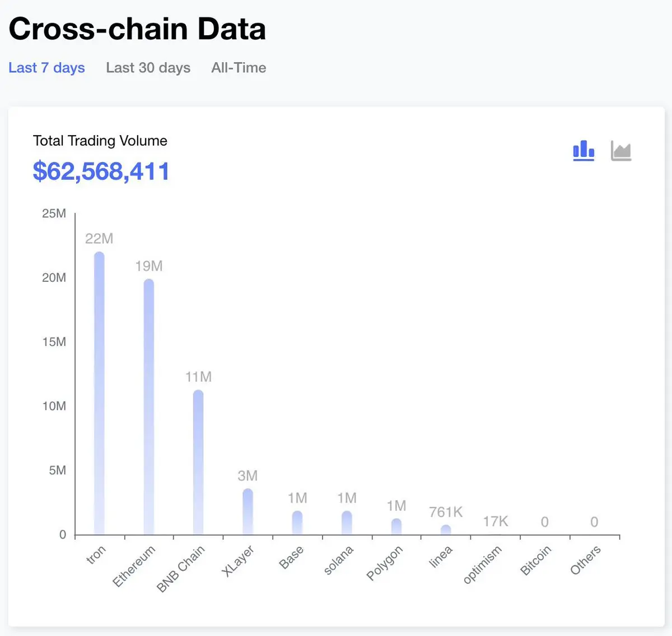This screenshot has height=636, width=672.
Task: Click the Polygon volume bar
Action: point(396,527)
